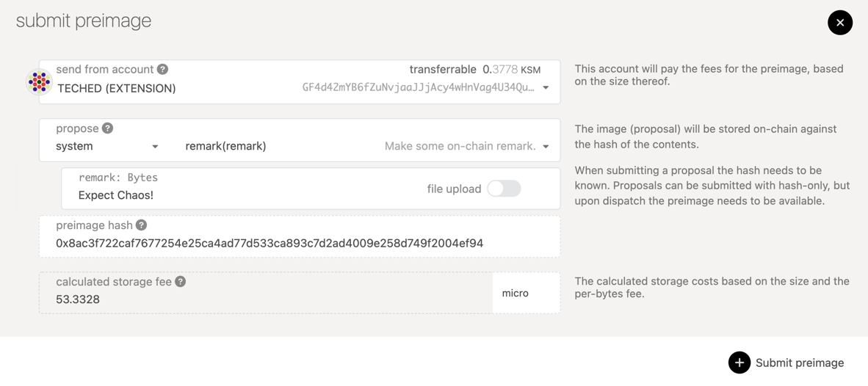868x386 pixels.
Task: Expand the system module dropdown
Action: pyautogui.click(x=155, y=147)
